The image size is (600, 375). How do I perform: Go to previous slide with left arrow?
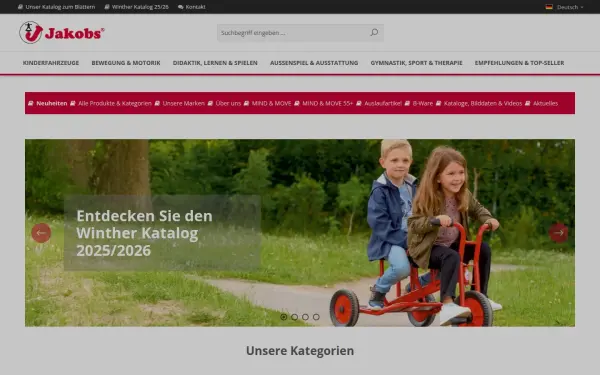pyautogui.click(x=41, y=233)
